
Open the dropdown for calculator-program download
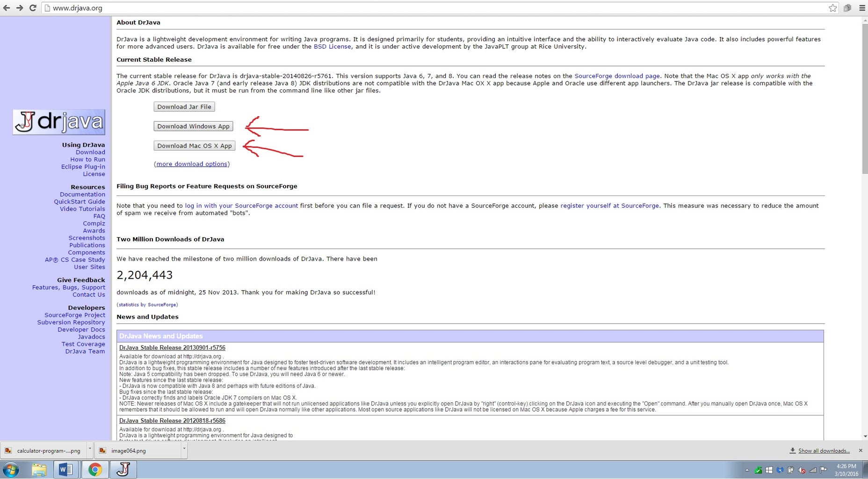[x=90, y=449]
